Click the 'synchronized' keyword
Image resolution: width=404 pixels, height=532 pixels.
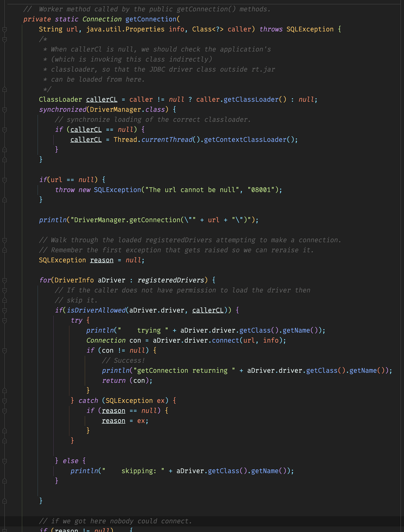click(63, 110)
